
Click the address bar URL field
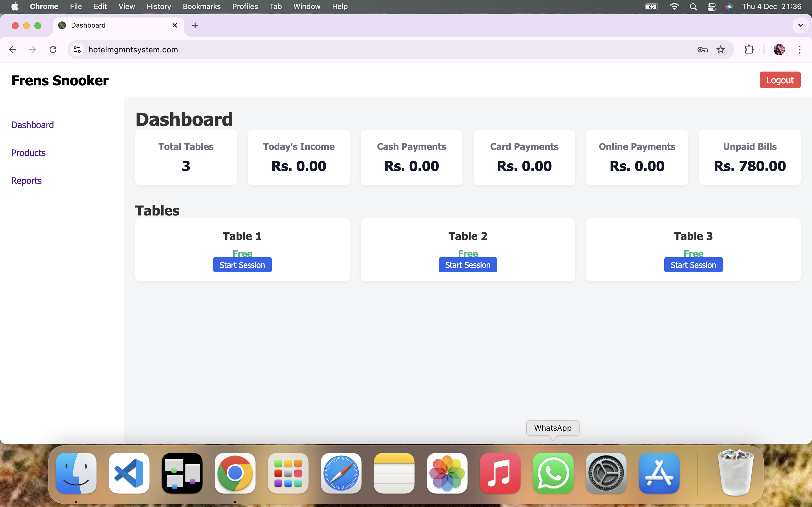click(369, 50)
